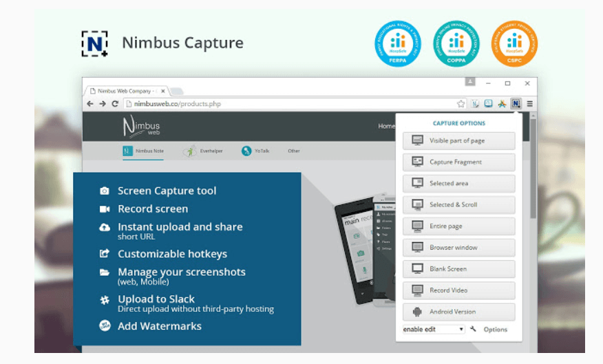Image resolution: width=603 pixels, height=364 pixels.
Task: Choose Visible part of page capture
Action: click(458, 140)
